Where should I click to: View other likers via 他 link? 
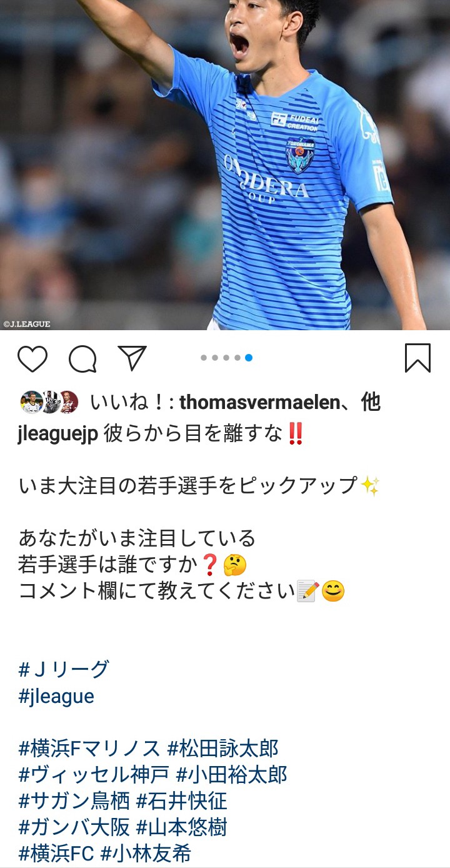[x=371, y=403]
